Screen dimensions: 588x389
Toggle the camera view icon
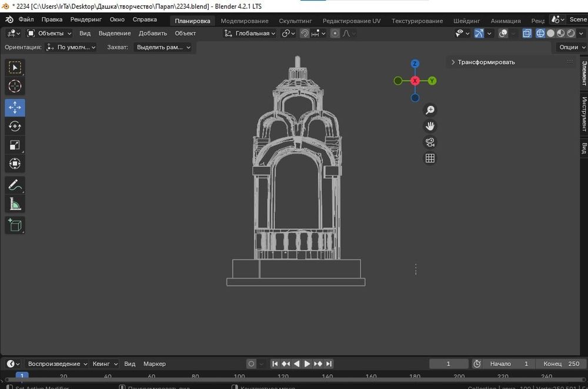tap(430, 142)
